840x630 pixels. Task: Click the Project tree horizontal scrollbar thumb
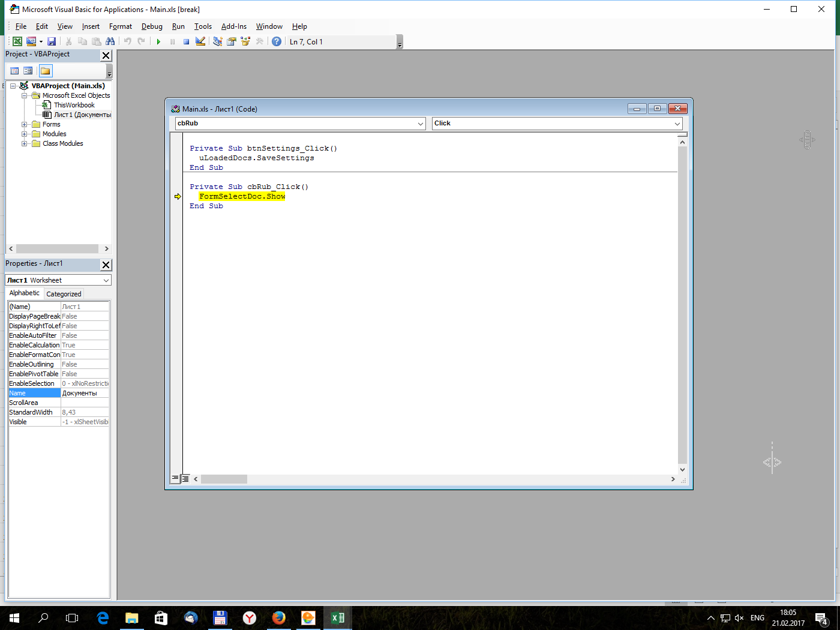(57, 248)
